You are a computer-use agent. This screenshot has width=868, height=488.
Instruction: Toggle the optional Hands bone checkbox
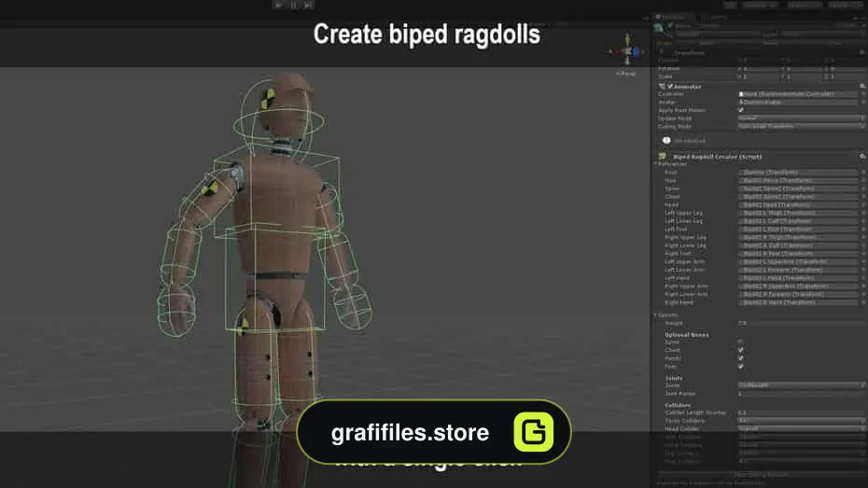741,358
